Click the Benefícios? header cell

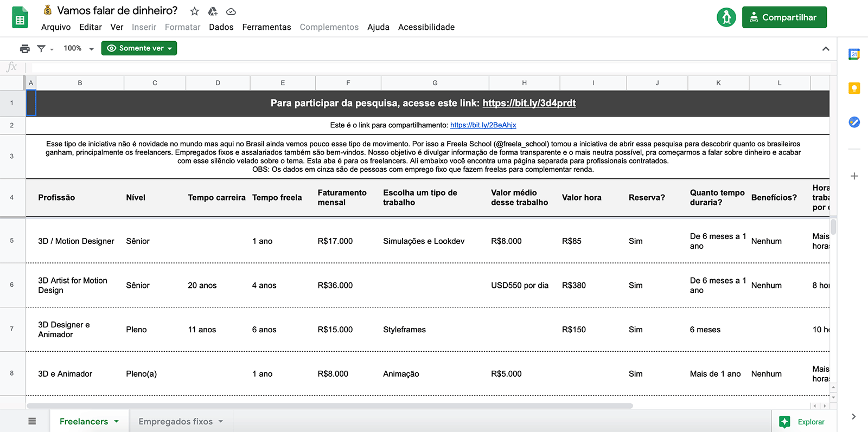[780, 198]
